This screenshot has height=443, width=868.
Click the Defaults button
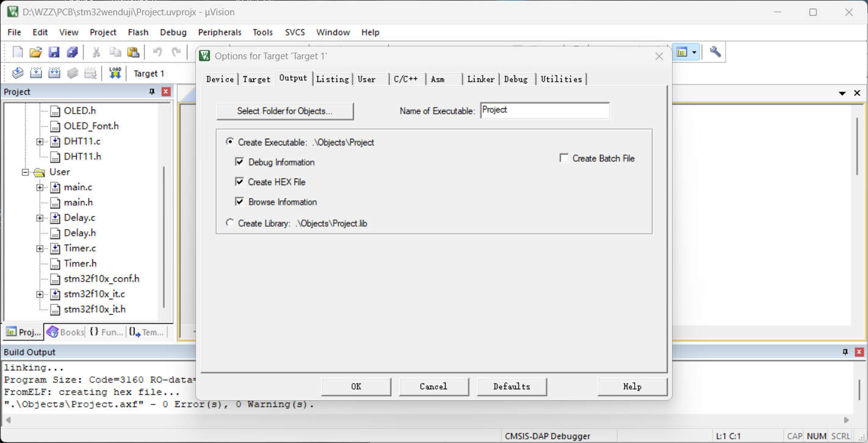(512, 386)
